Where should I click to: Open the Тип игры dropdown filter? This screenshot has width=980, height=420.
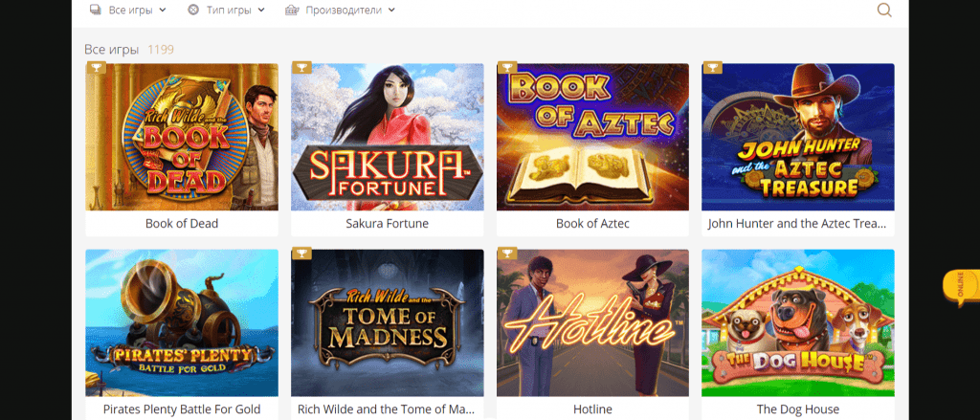226,10
